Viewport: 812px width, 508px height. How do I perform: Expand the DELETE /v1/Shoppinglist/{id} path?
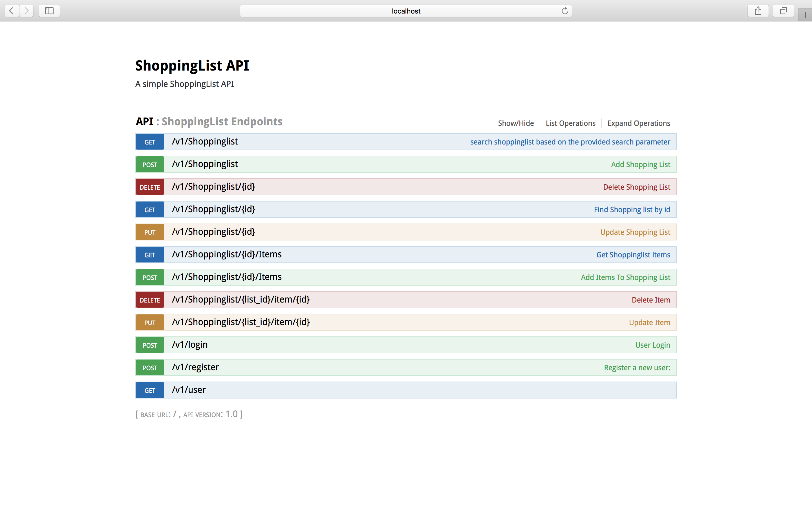[213, 187]
